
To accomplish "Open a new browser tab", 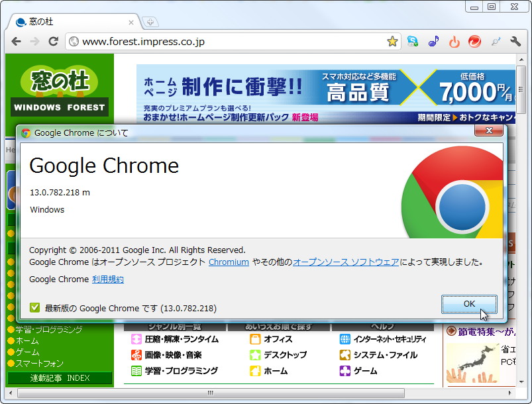I will (x=150, y=22).
